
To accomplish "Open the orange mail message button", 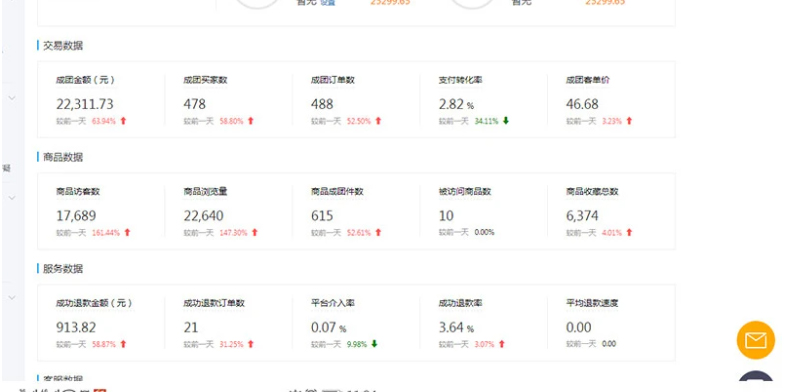I will [756, 340].
